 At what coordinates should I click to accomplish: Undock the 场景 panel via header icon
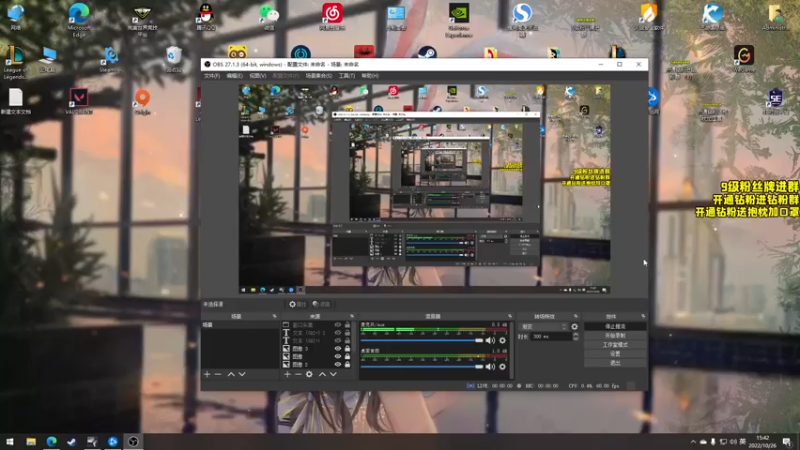(x=274, y=316)
